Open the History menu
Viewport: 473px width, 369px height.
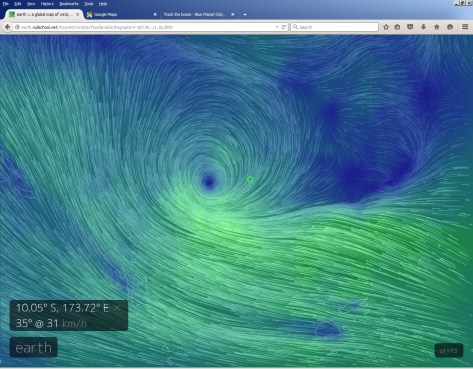click(47, 4)
